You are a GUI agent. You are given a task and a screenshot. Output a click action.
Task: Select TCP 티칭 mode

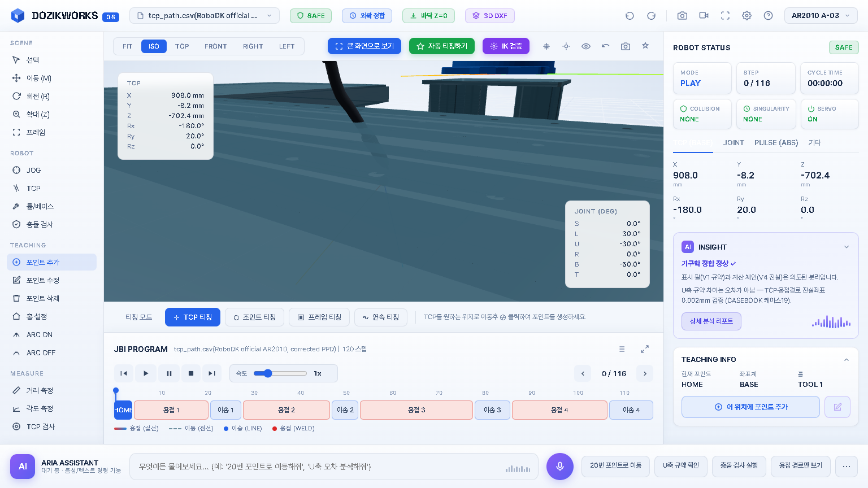coord(193,317)
